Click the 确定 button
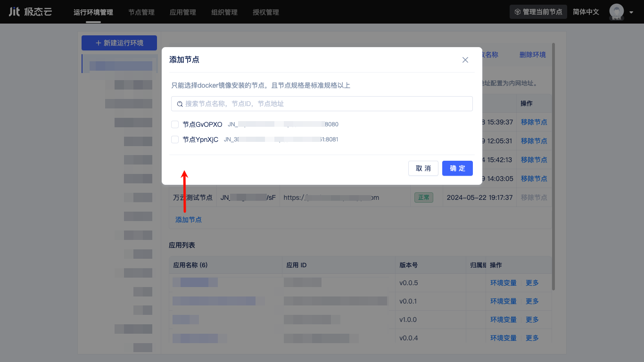The image size is (644, 362). [x=457, y=168]
